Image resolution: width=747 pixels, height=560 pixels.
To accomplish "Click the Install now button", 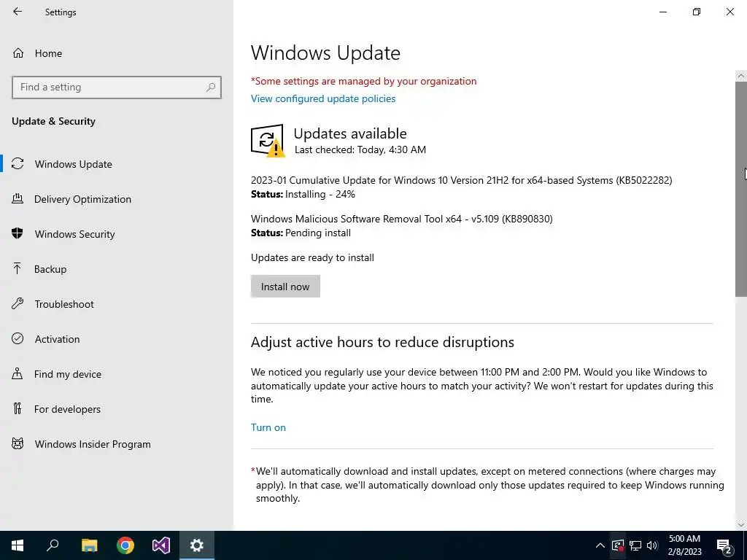I will [x=285, y=286].
